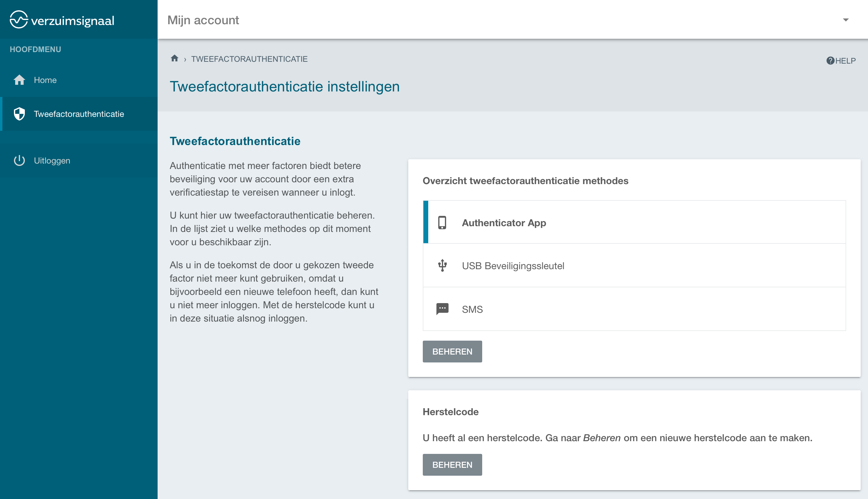The width and height of the screenshot is (868, 499).
Task: Click the breadcrumb home icon
Action: [x=175, y=58]
